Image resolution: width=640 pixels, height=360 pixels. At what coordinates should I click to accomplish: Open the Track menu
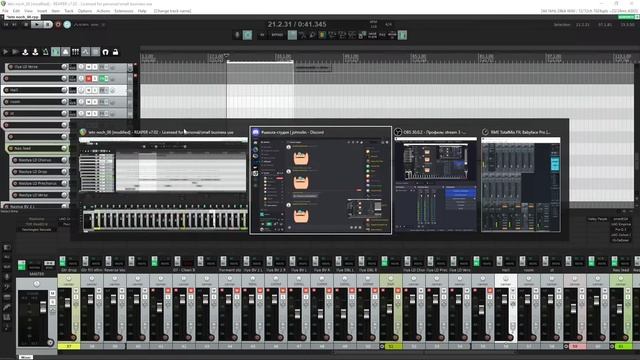[69, 11]
